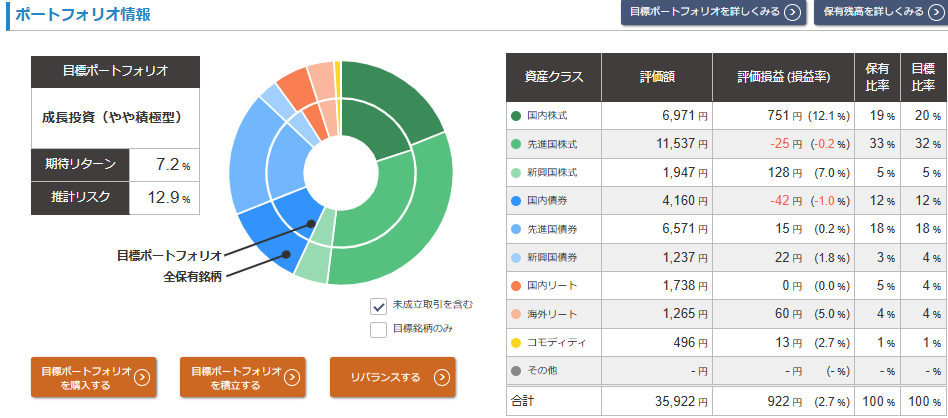Click the 資産クラス column header

click(x=553, y=76)
